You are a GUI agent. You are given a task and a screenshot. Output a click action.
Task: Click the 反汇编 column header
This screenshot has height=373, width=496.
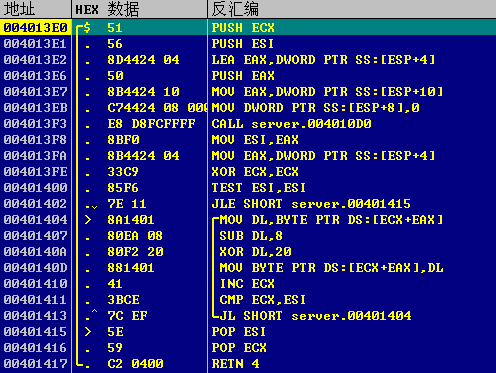pyautogui.click(x=352, y=9)
